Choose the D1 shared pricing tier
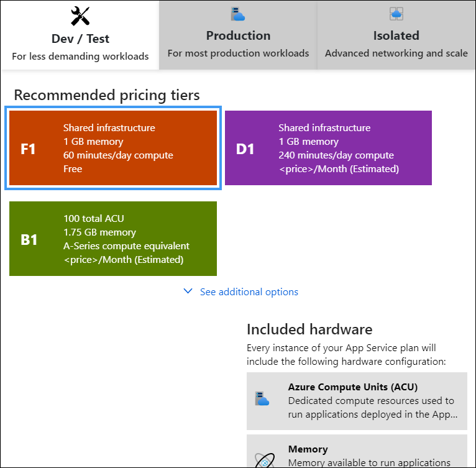This screenshot has height=468, width=476. [x=328, y=148]
